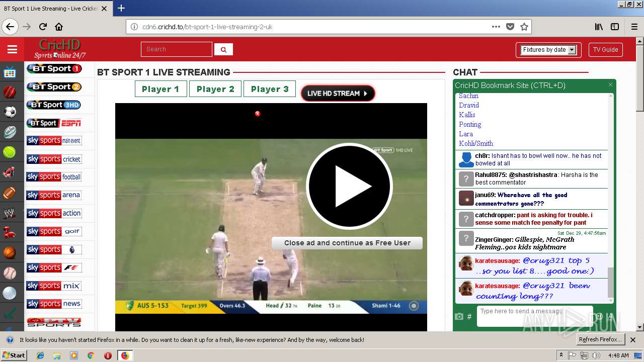Open Sky Sports Action channel
Viewport: 644px width, 362px height.
tap(54, 213)
